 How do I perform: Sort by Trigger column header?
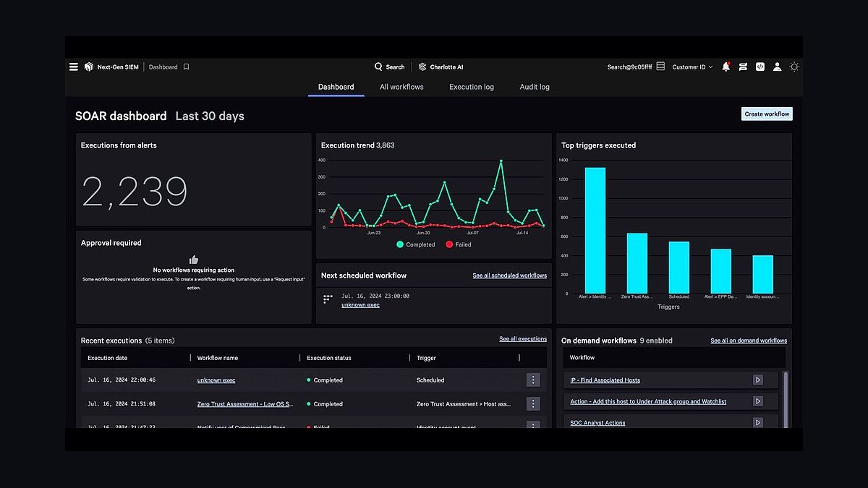(426, 358)
